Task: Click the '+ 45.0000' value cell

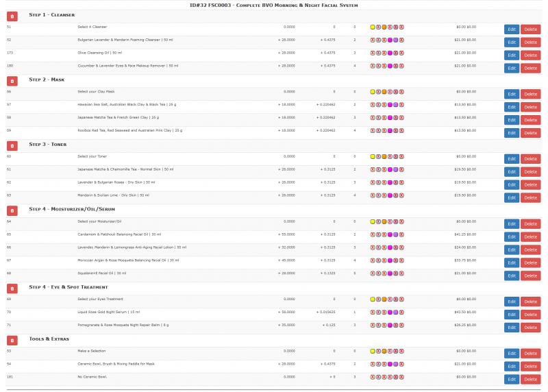Action: 286,260
